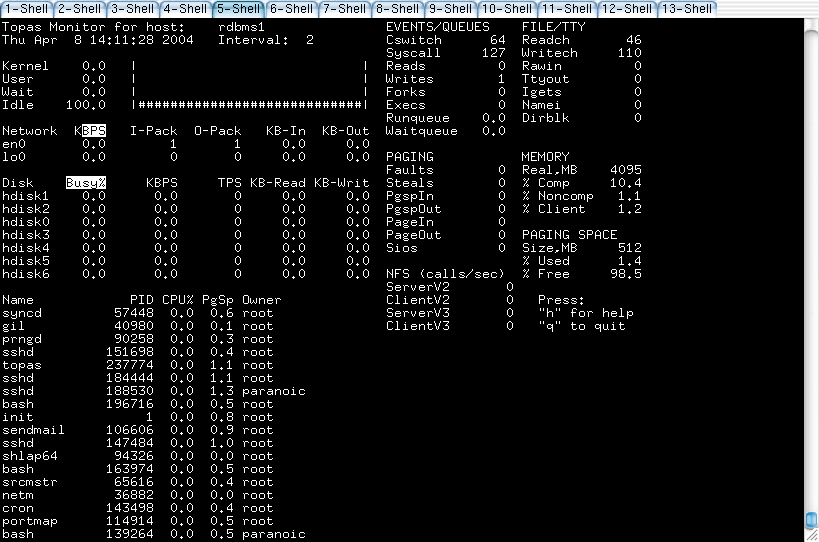
Task: Click the hdisk1 disk entry
Action: tap(25, 196)
